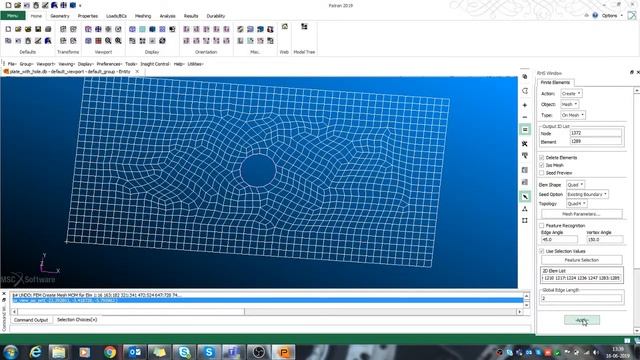Click the topmost icon in vertical side toolbar
640x360 pixels.
525,77
